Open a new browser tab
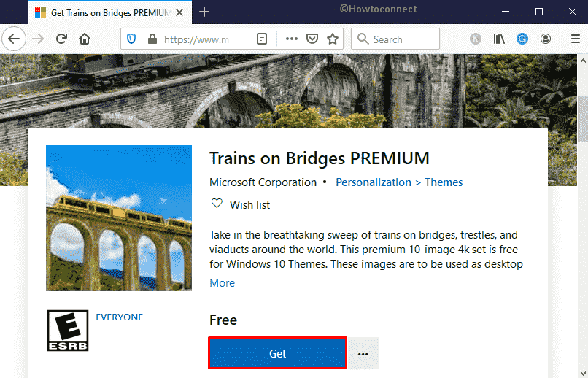The width and height of the screenshot is (588, 378). (x=204, y=12)
